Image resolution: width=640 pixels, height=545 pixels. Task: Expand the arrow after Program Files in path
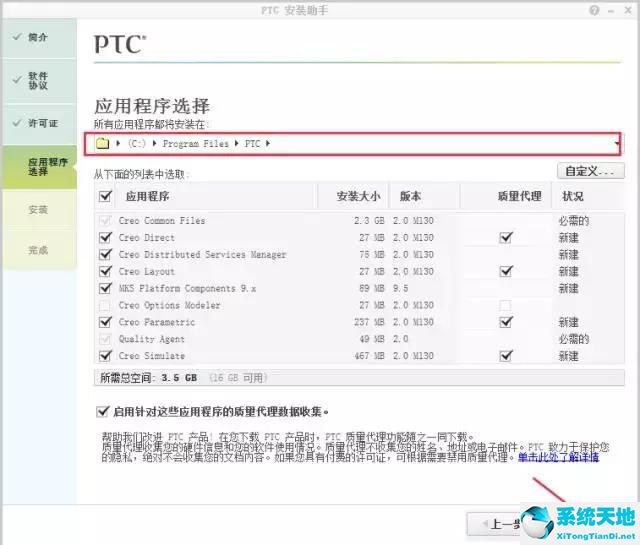(236, 143)
